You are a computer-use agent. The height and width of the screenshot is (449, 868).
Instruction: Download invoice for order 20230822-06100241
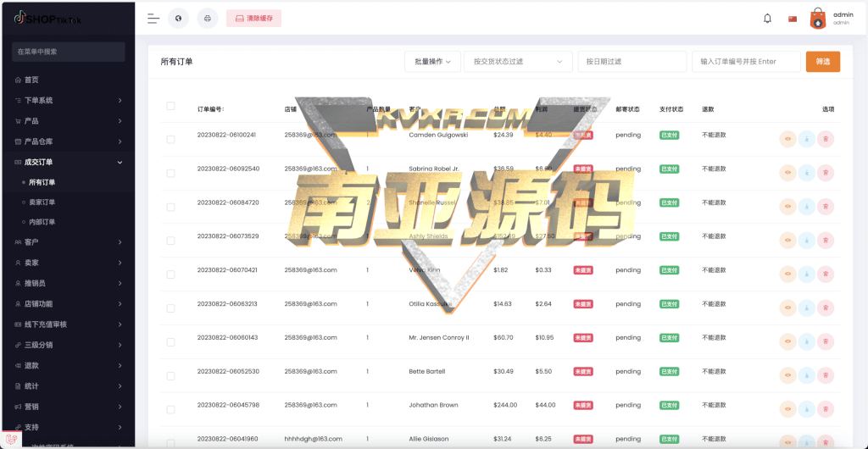(x=807, y=139)
